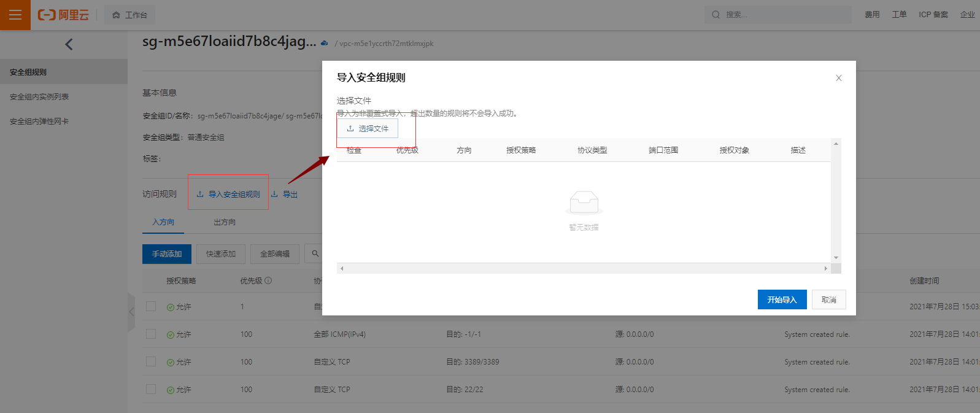Click the workbench home icon

[x=116, y=15]
